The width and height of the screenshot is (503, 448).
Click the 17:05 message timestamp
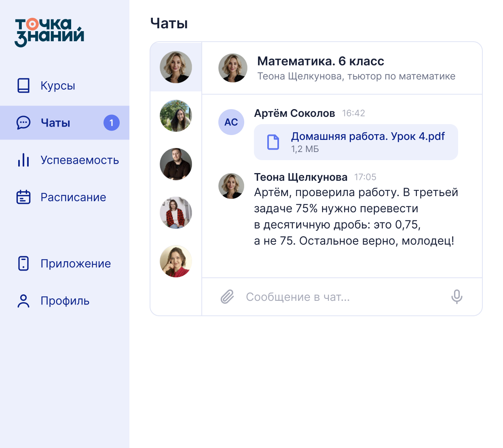(365, 177)
